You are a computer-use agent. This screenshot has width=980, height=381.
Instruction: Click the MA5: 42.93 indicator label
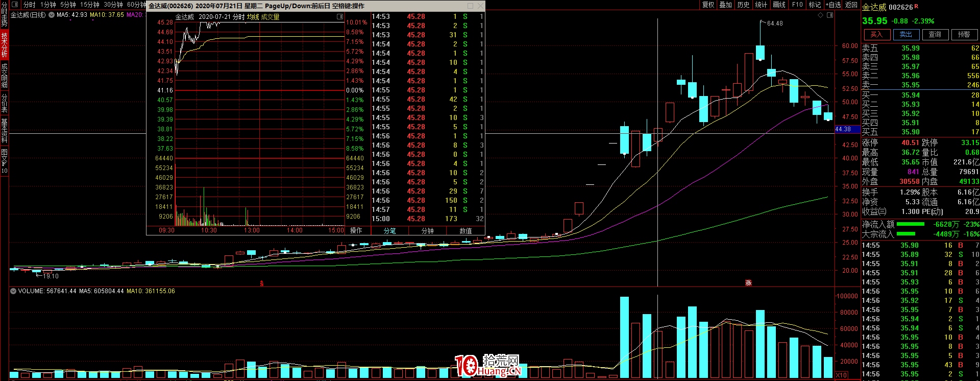(72, 15)
